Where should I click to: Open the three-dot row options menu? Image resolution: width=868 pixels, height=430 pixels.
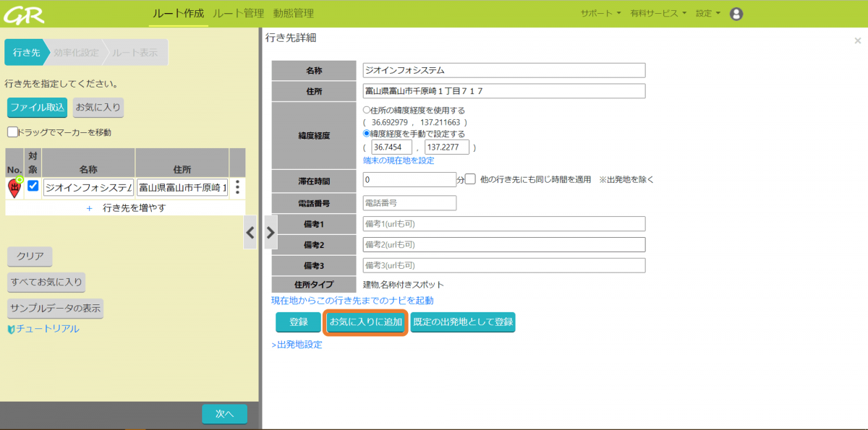(237, 187)
